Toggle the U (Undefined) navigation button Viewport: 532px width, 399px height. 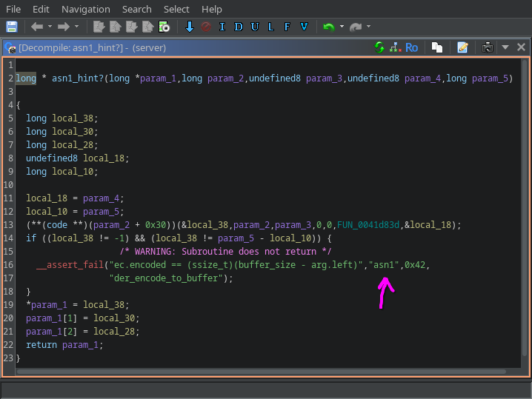click(255, 27)
